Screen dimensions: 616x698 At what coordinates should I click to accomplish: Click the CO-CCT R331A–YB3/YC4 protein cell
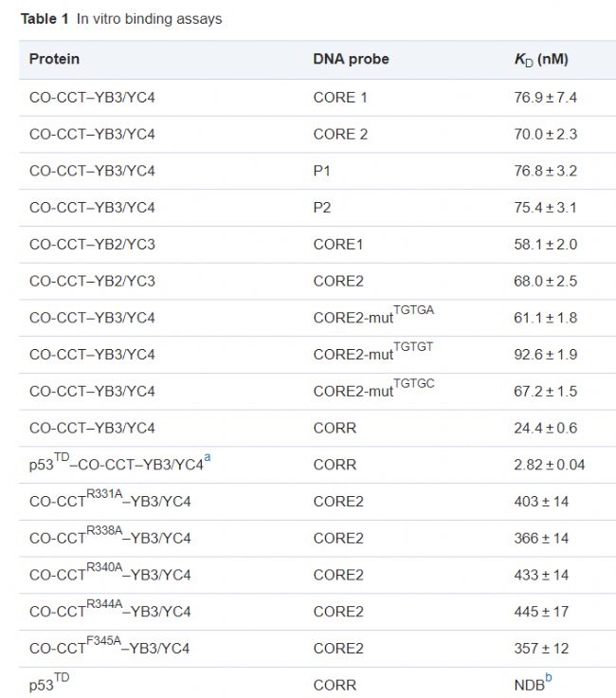(x=110, y=498)
